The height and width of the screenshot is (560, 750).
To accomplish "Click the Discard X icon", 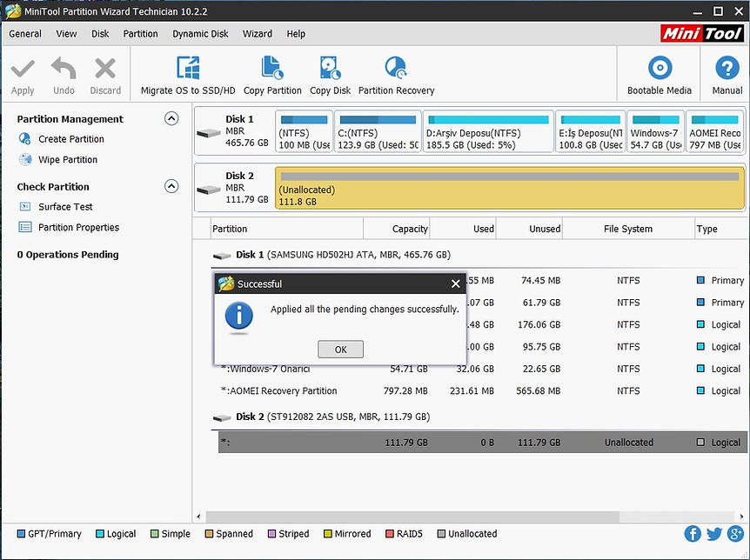I will click(105, 69).
